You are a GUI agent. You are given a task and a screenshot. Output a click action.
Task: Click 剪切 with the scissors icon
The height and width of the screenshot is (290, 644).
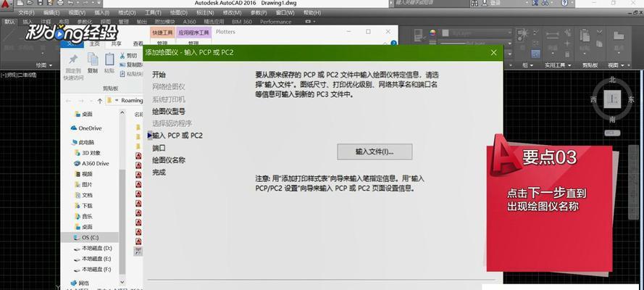click(x=127, y=55)
